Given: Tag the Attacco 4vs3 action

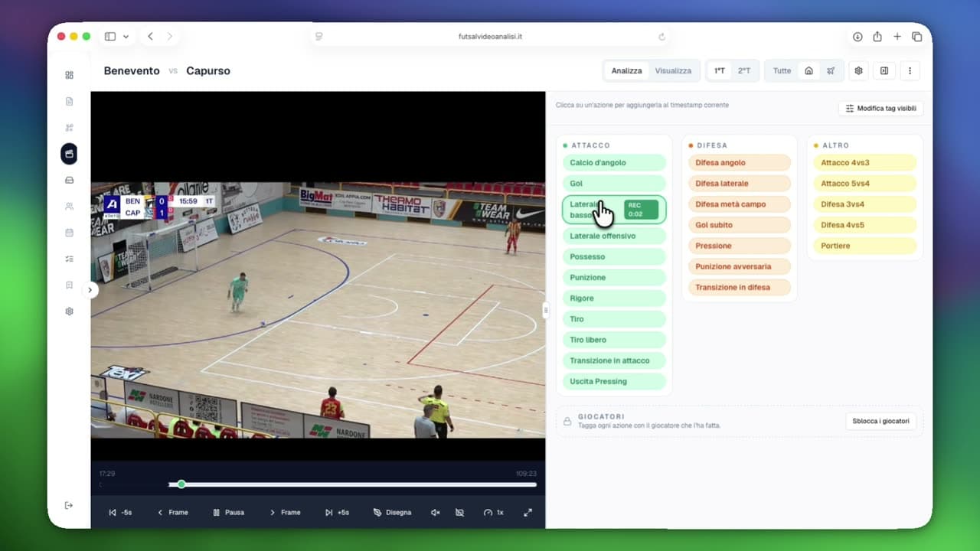Looking at the screenshot, I should [865, 163].
